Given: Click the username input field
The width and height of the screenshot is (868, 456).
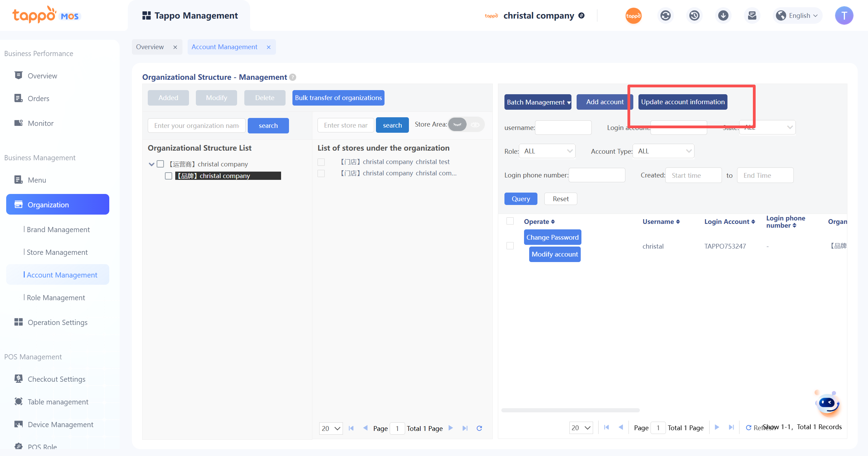Looking at the screenshot, I should click(x=563, y=128).
